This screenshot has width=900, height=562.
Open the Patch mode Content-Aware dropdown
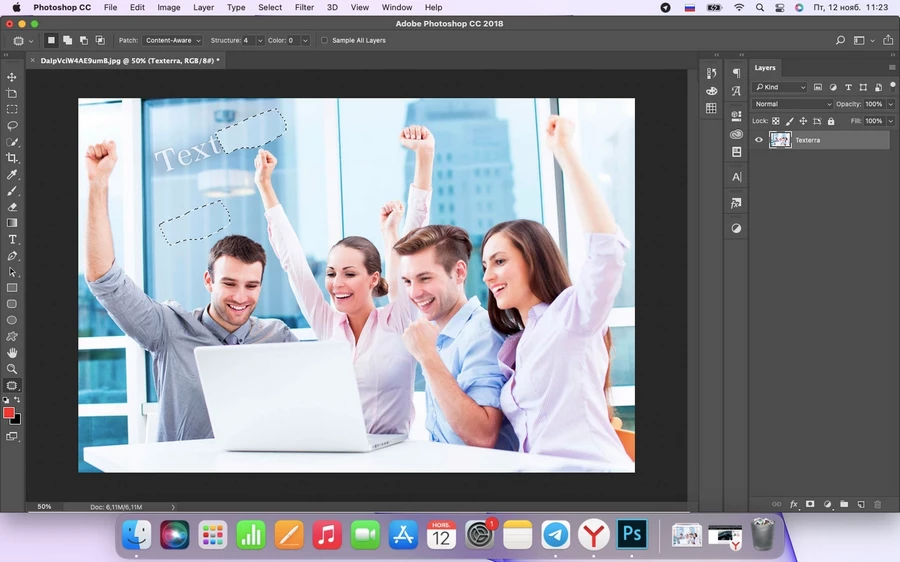tap(172, 41)
